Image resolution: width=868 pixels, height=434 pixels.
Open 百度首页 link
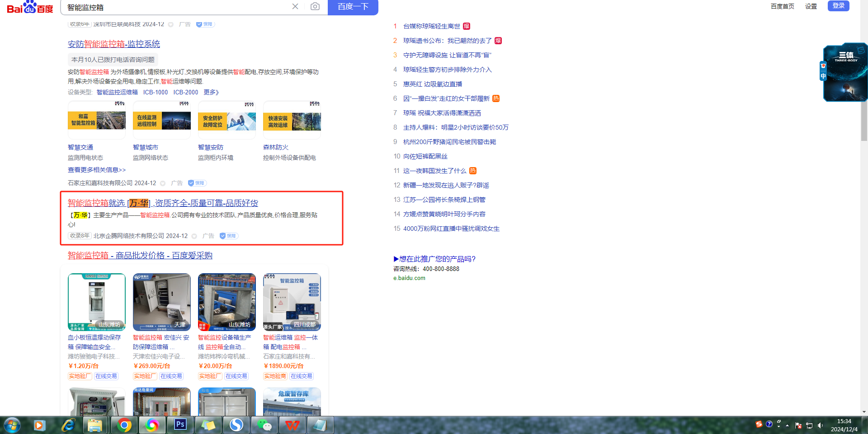782,6
